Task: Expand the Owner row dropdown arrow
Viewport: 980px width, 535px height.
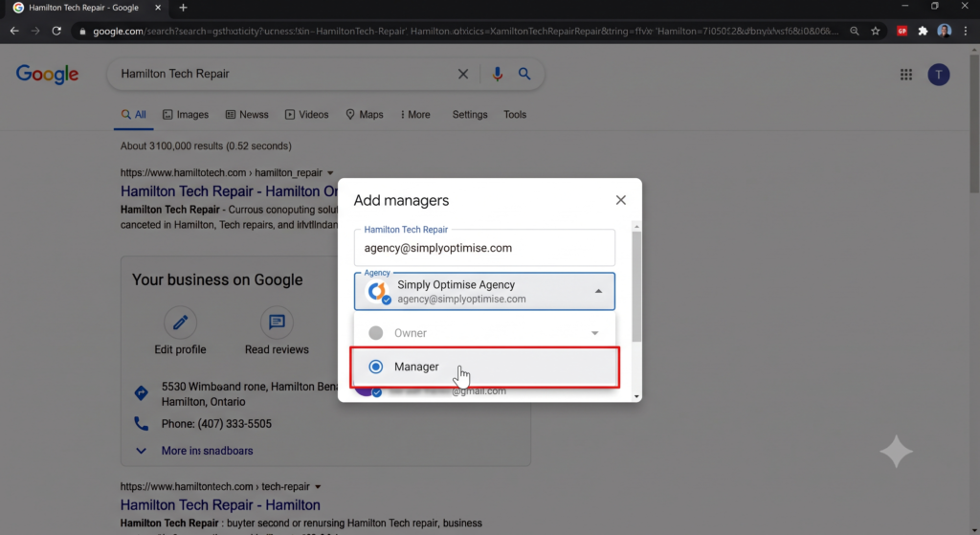Action: 595,333
